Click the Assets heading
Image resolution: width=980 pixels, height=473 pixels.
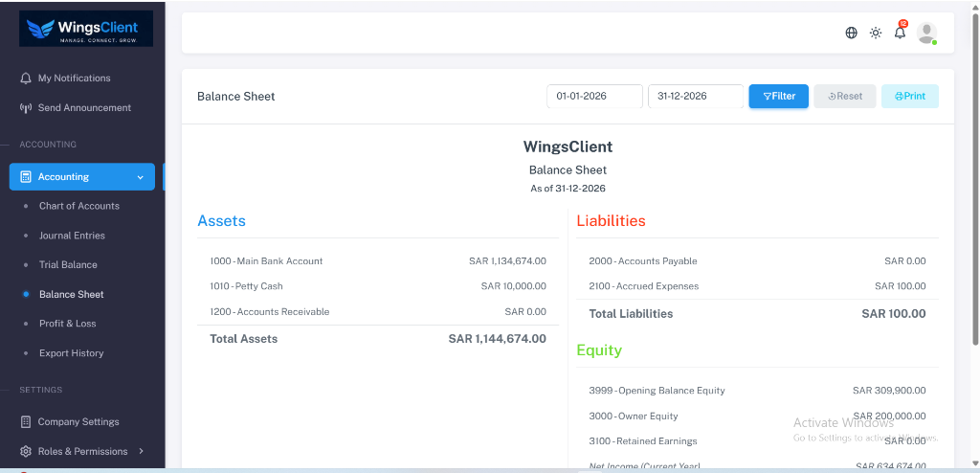point(221,221)
